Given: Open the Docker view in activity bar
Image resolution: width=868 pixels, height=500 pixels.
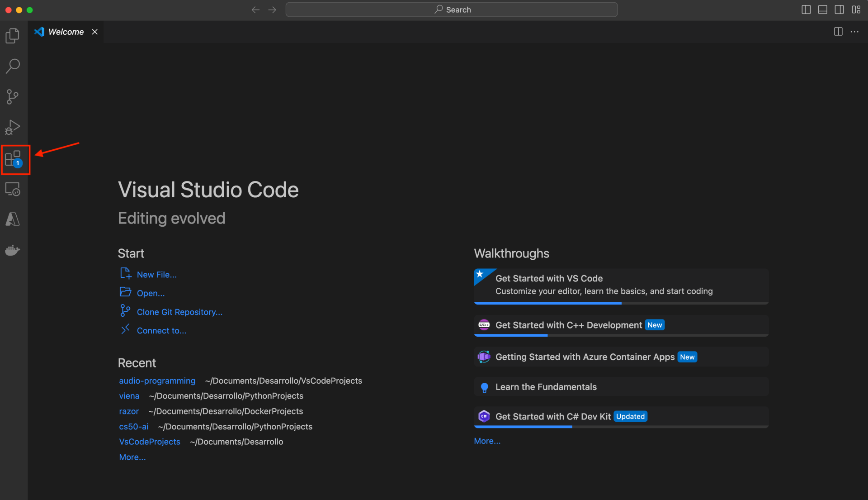Looking at the screenshot, I should (13, 250).
